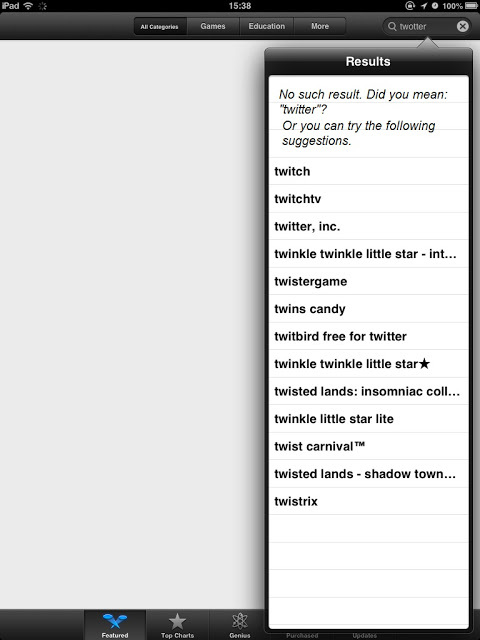Choose the twins candy suggestion
The image size is (480, 640).
pyautogui.click(x=369, y=309)
